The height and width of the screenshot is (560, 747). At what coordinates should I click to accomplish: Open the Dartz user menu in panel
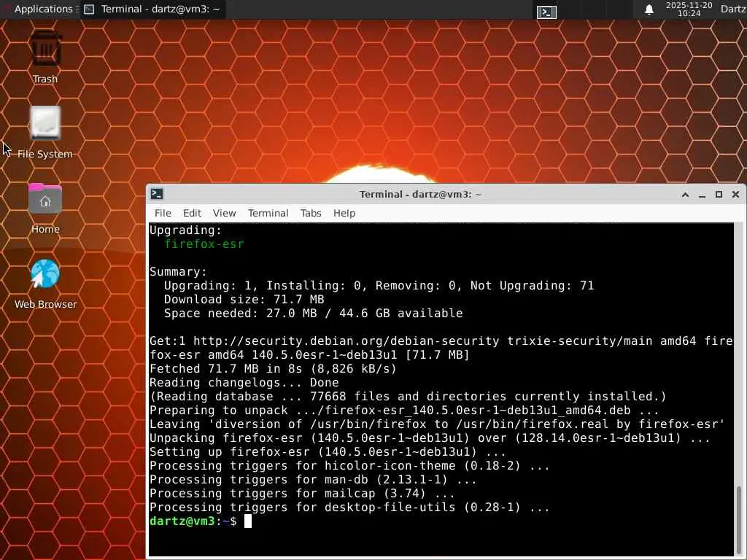tap(733, 9)
